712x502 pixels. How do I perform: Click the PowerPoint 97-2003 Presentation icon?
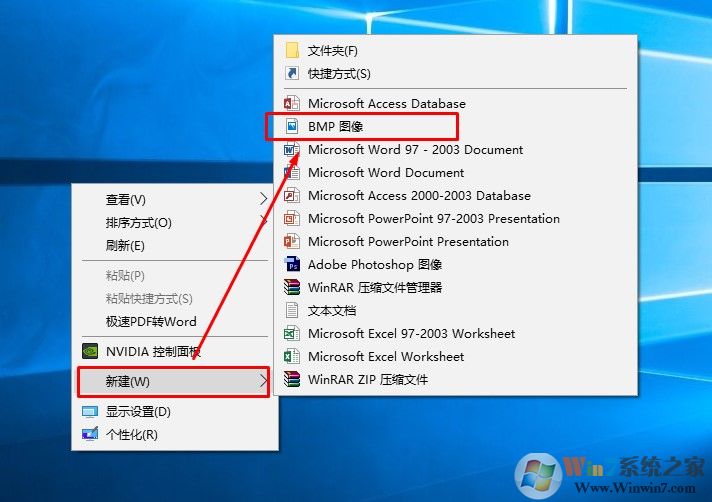[292, 219]
